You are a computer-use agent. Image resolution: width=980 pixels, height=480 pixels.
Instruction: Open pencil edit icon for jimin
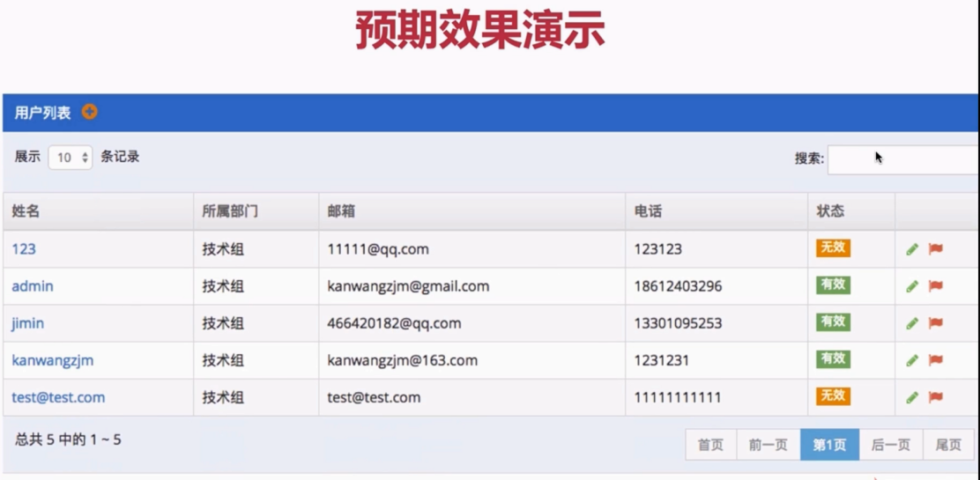(912, 323)
